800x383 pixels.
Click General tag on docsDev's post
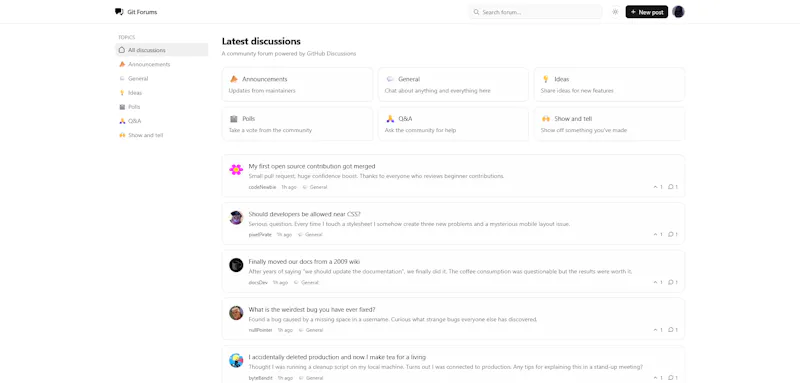coord(306,283)
